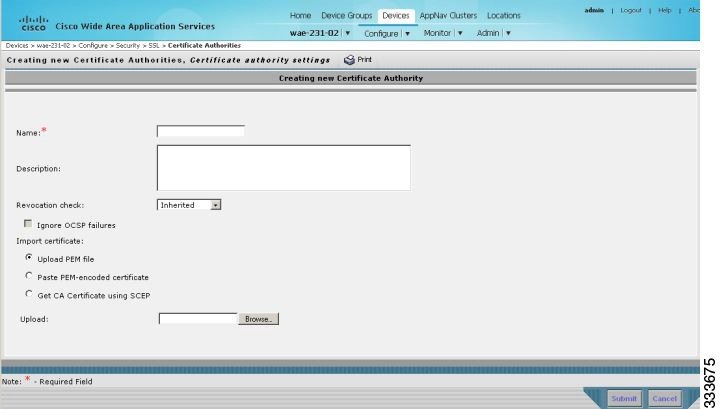Screen dimensions: 720x409
Task: Click the Cancel button
Action: (x=664, y=398)
